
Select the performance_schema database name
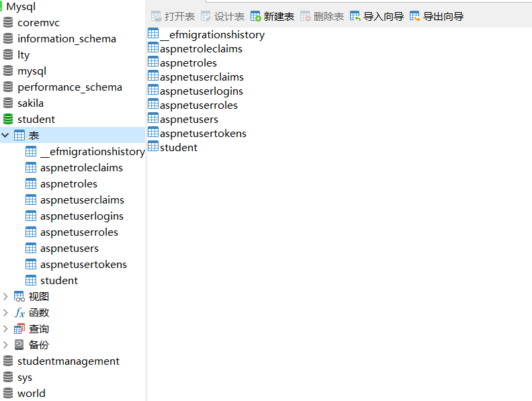(x=70, y=87)
